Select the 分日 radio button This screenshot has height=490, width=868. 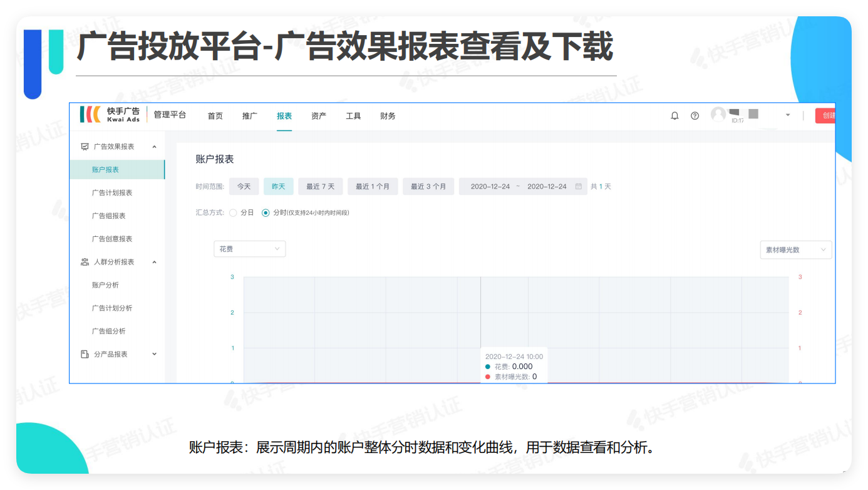coord(233,213)
